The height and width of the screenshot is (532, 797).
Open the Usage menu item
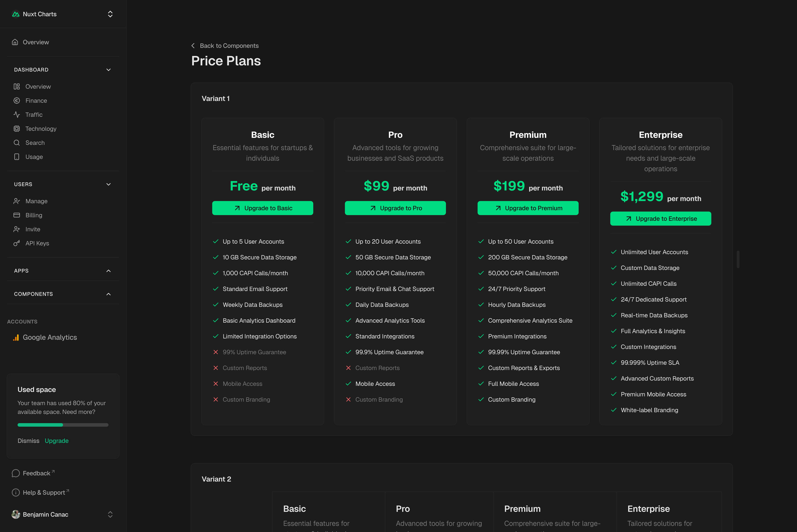(x=34, y=157)
